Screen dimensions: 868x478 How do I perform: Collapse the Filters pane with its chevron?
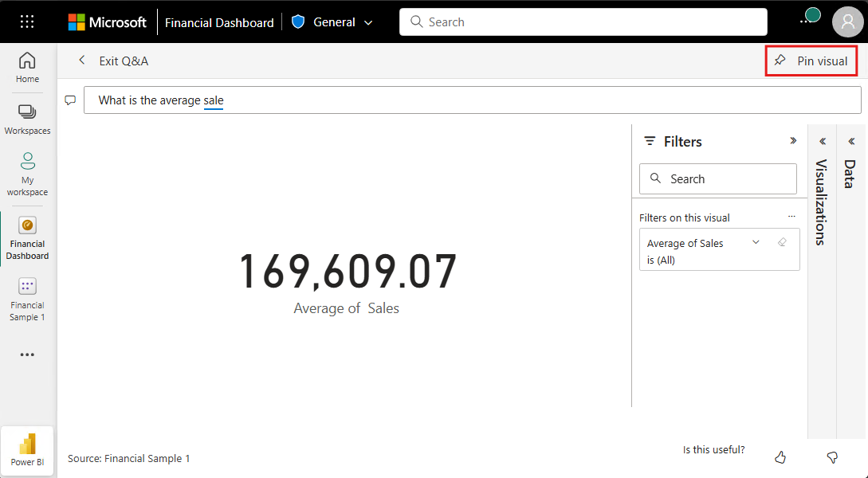click(793, 141)
